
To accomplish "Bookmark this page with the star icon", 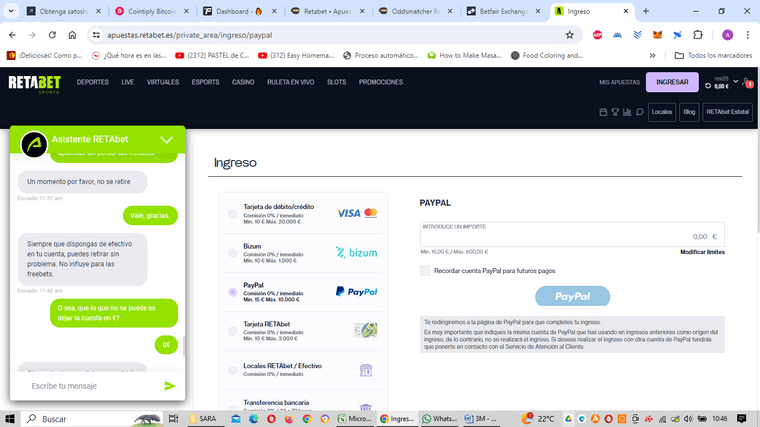I will [570, 35].
